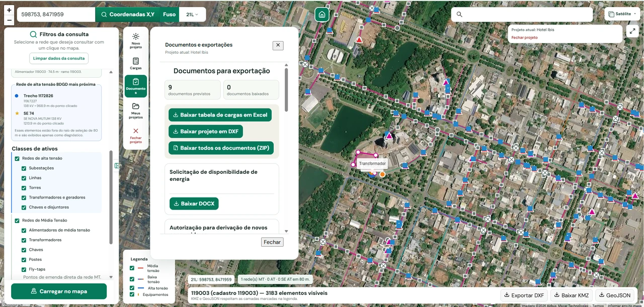The image size is (644, 307).
Task: Zoom out the map with minus button
Action: 9,21
